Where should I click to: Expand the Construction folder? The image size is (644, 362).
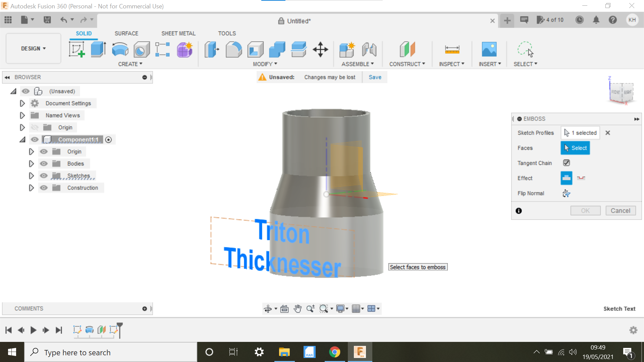(x=31, y=188)
